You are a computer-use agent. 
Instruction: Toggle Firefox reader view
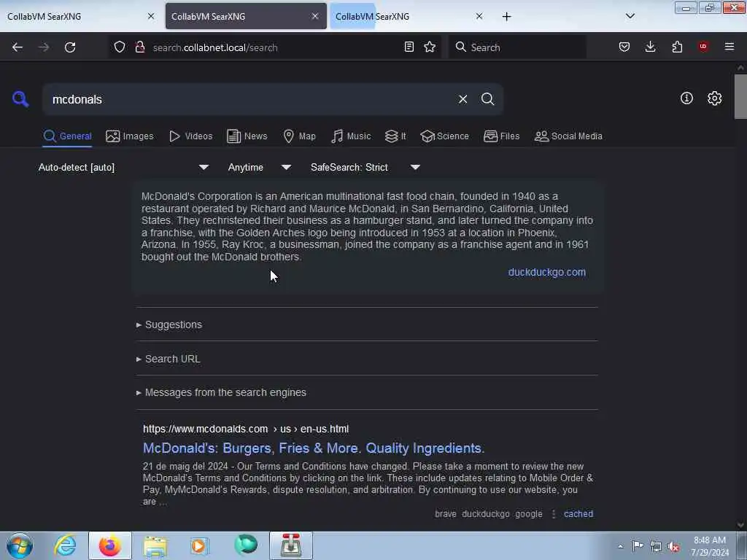click(x=409, y=47)
